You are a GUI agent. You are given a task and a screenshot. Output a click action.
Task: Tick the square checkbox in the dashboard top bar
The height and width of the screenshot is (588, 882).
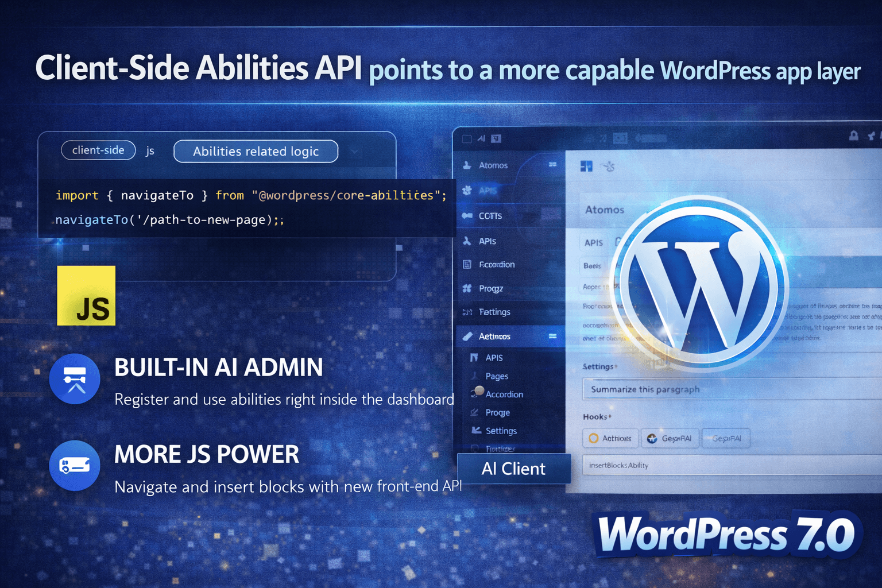coord(467,139)
